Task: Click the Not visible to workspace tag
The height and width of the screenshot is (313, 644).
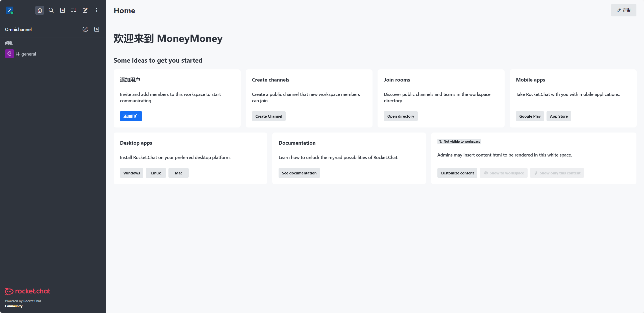Action: click(459, 141)
